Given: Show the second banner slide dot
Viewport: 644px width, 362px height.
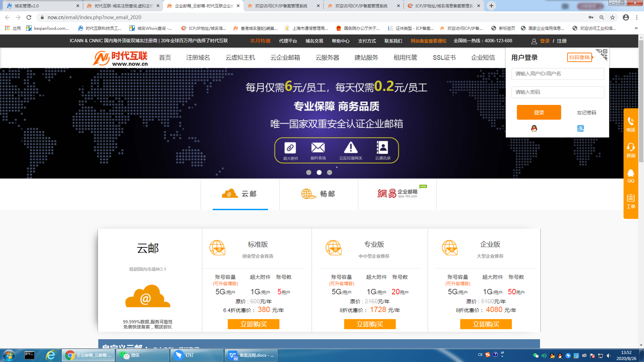Looking at the screenshot, I should tap(319, 172).
